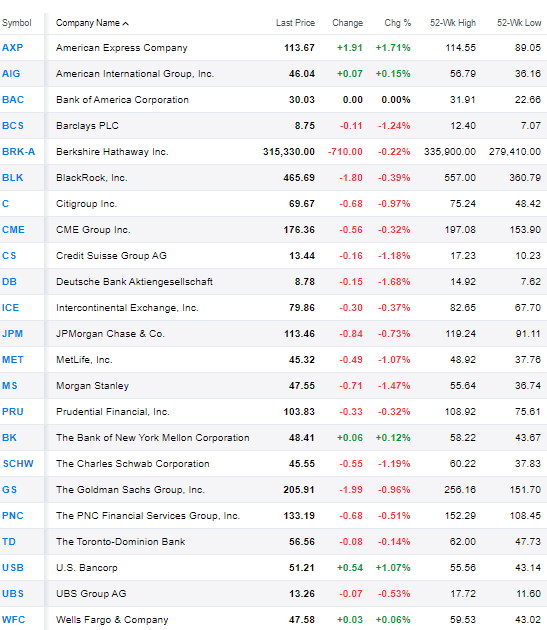Open the TD ticker link
Screen dimensions: 547x630
pos(8,542)
